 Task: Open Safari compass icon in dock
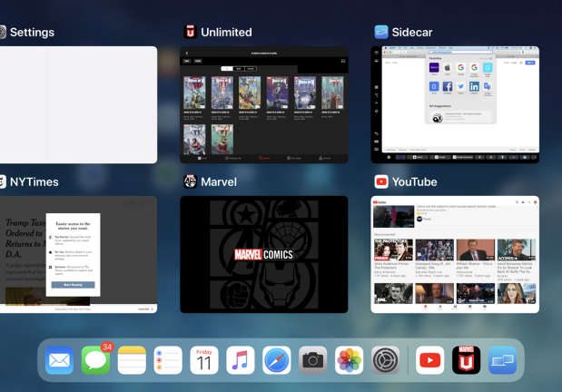coord(277,360)
